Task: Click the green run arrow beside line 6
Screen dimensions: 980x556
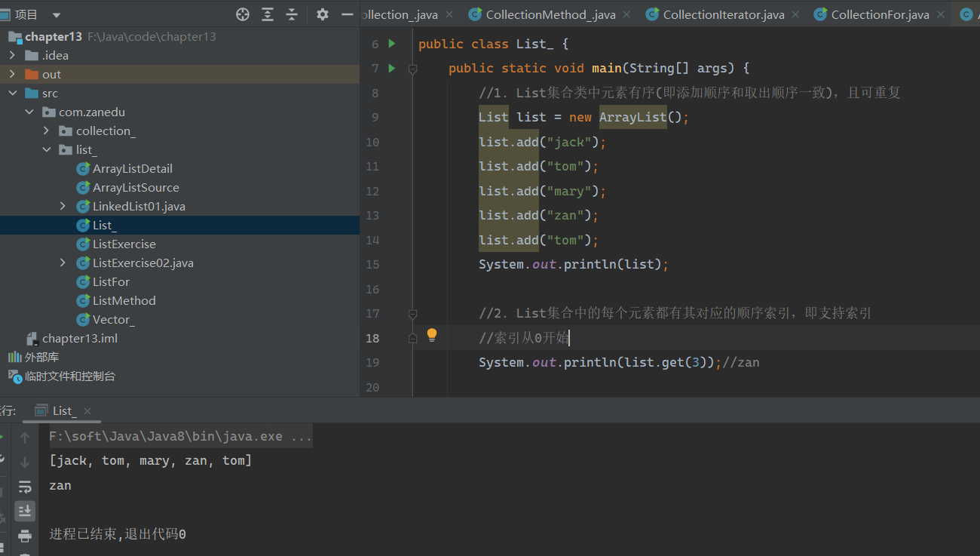Action: (x=391, y=44)
